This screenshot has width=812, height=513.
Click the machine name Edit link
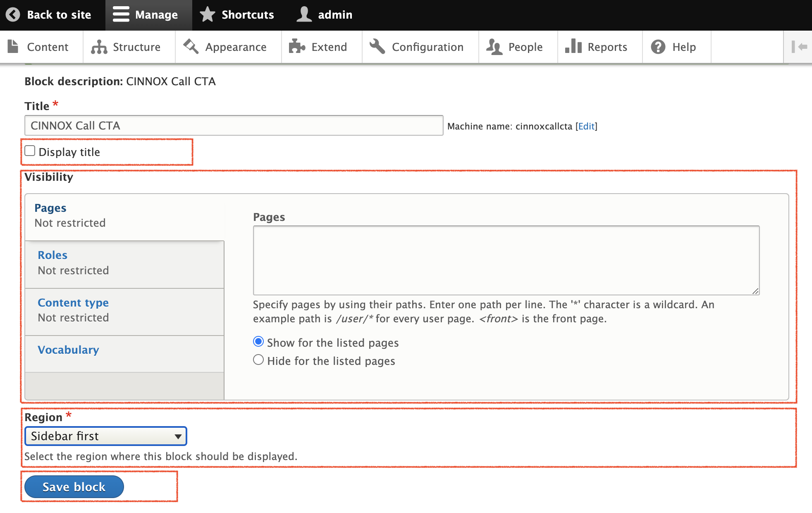tap(586, 126)
